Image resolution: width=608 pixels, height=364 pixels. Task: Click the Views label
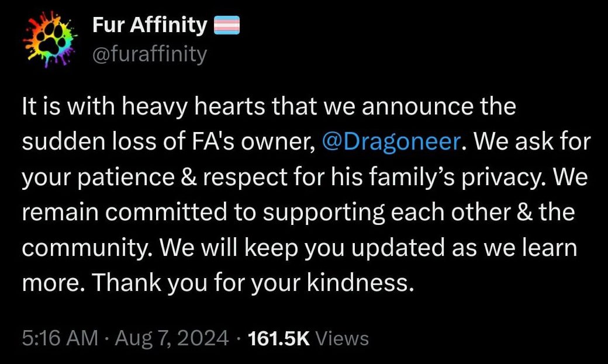(x=342, y=338)
